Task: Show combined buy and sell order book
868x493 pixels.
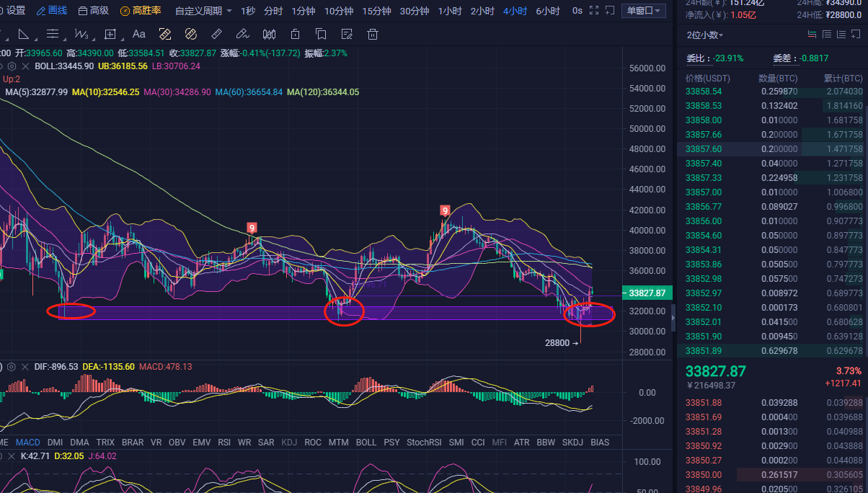Action: [812, 35]
